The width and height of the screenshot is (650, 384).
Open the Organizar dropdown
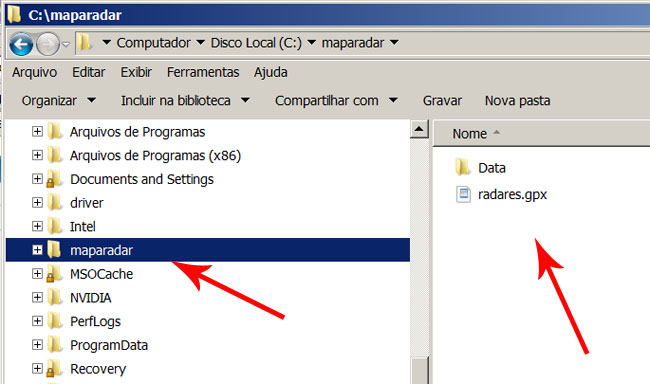58,101
